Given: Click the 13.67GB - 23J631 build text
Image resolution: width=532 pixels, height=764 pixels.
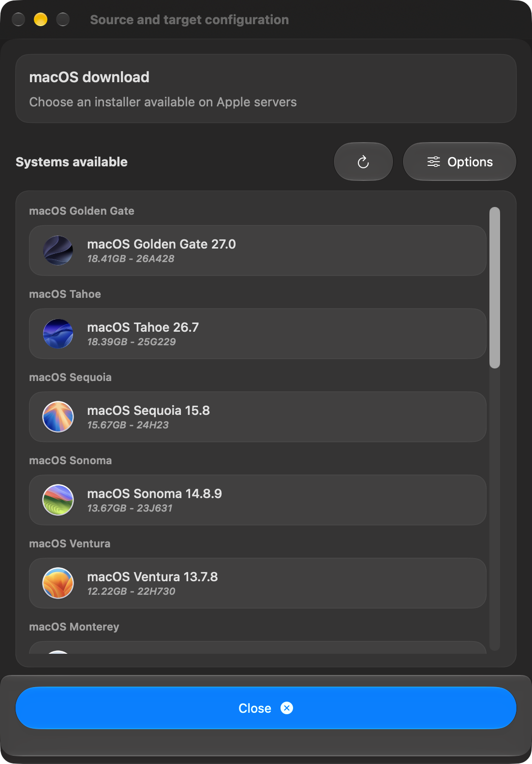Looking at the screenshot, I should [x=130, y=508].
